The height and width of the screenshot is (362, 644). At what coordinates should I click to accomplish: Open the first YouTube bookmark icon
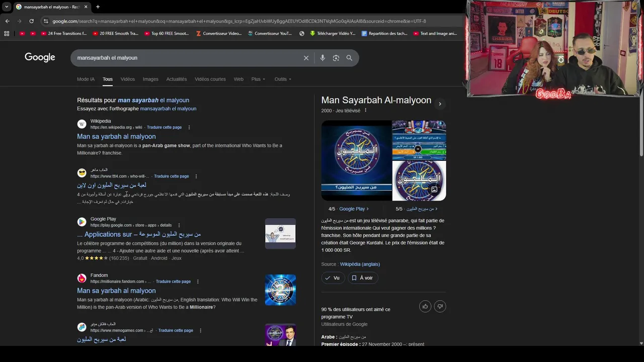click(x=22, y=34)
